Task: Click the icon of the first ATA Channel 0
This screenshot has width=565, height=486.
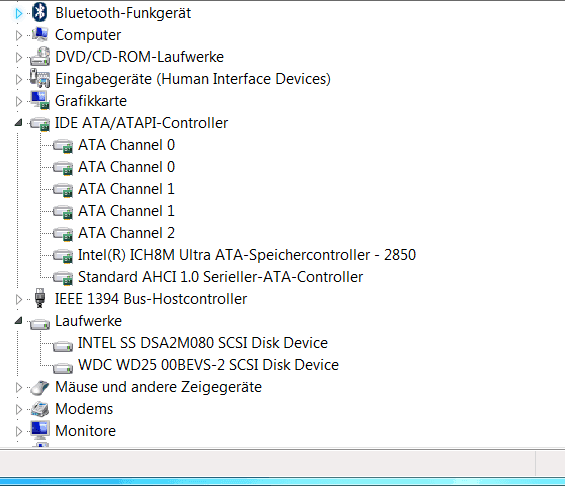Action: point(63,146)
